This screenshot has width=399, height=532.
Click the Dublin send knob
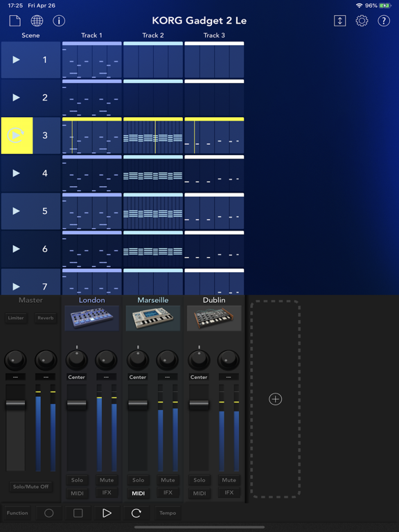coord(229,360)
